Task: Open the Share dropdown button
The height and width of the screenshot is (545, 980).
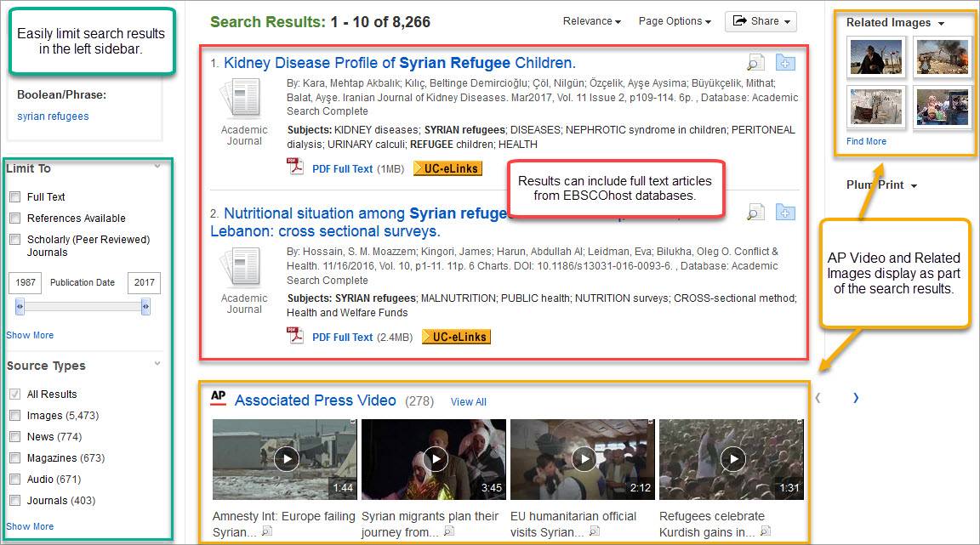Action: coord(760,21)
